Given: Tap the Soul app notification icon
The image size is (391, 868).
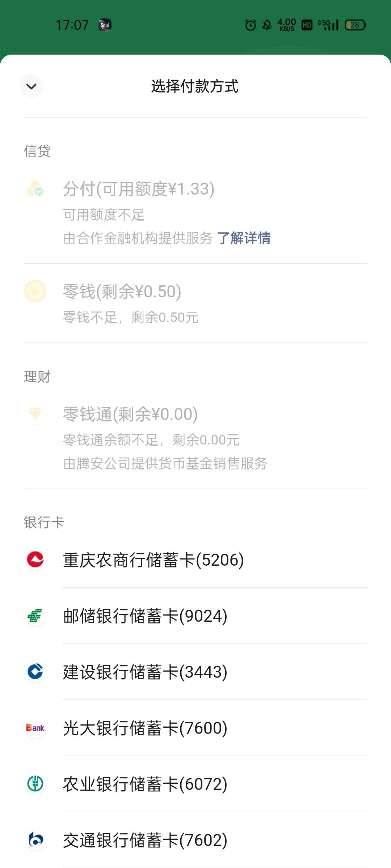Looking at the screenshot, I should tap(105, 25).
